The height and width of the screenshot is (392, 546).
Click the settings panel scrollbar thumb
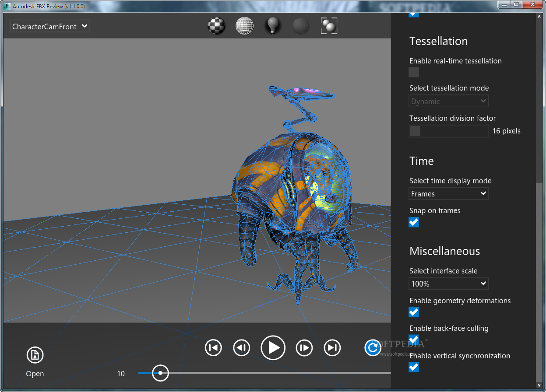point(539,282)
